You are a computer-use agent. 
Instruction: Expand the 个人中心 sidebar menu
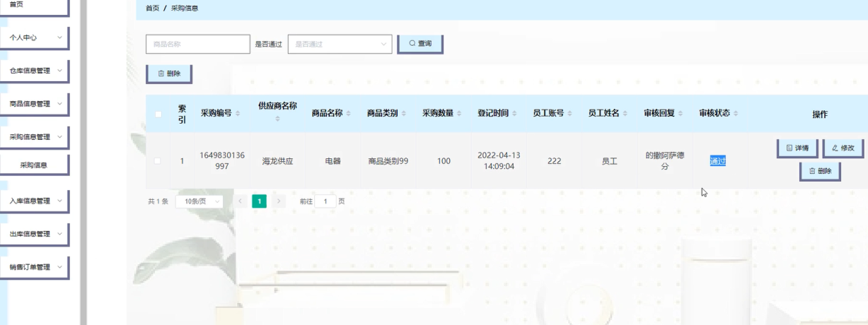click(x=34, y=37)
